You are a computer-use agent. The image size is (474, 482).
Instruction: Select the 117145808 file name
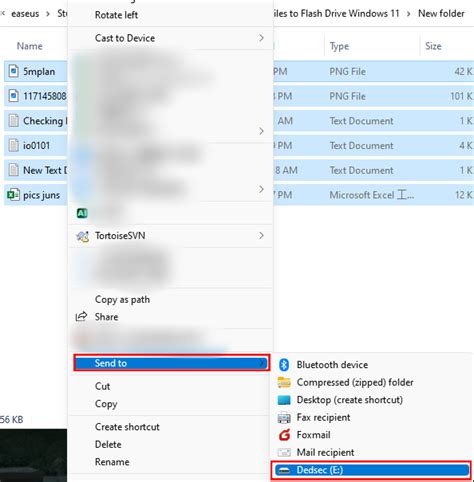click(x=45, y=96)
